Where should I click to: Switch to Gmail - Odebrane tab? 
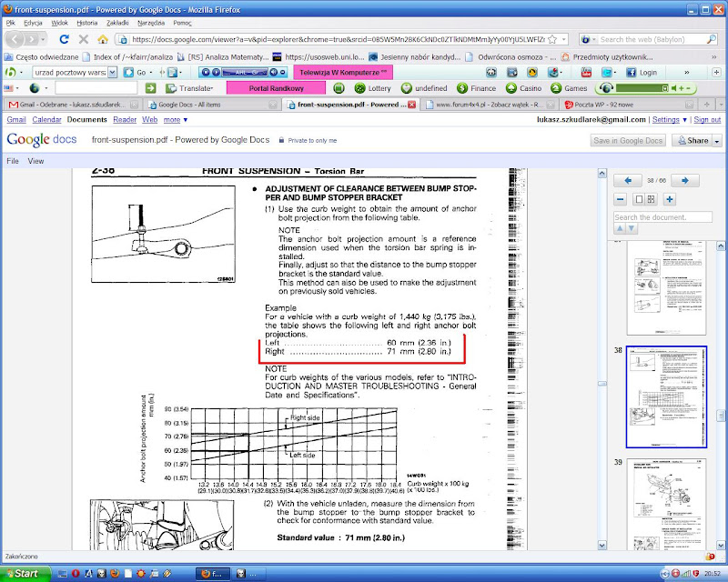click(x=72, y=105)
